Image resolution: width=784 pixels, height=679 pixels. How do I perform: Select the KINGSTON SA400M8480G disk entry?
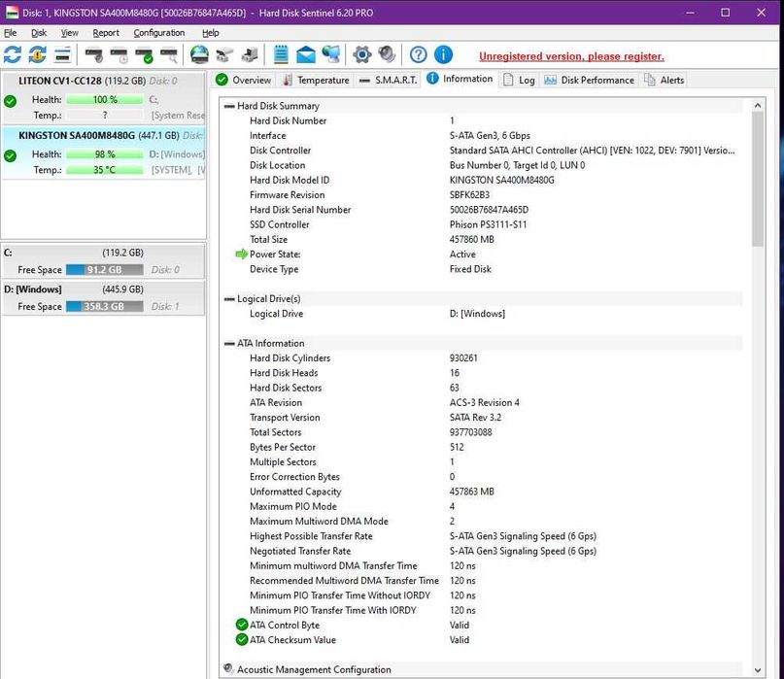[x=104, y=153]
